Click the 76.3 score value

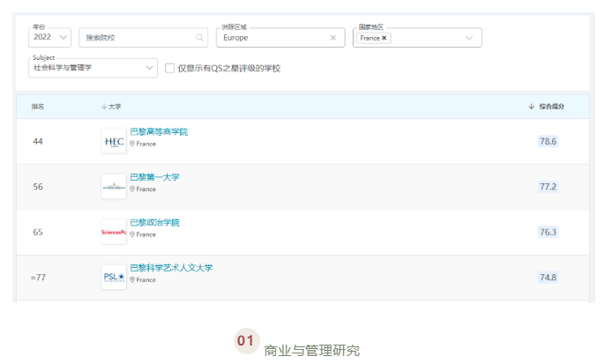click(548, 232)
